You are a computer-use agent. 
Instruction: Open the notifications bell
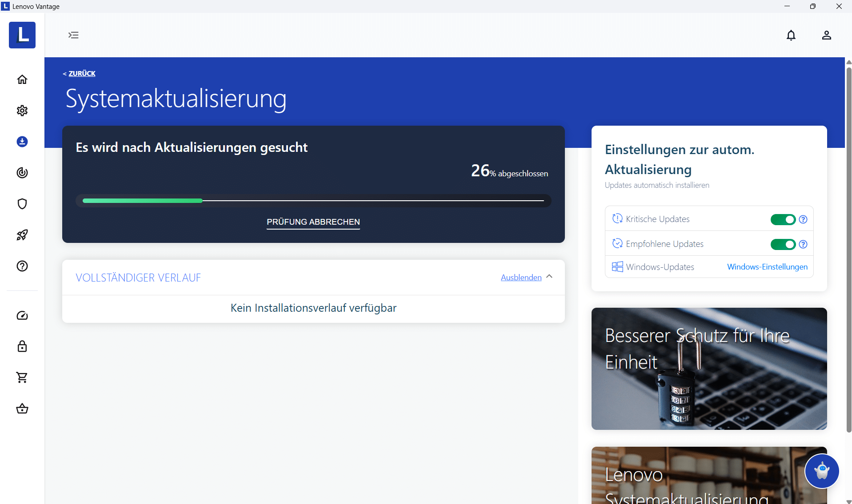[x=791, y=35]
